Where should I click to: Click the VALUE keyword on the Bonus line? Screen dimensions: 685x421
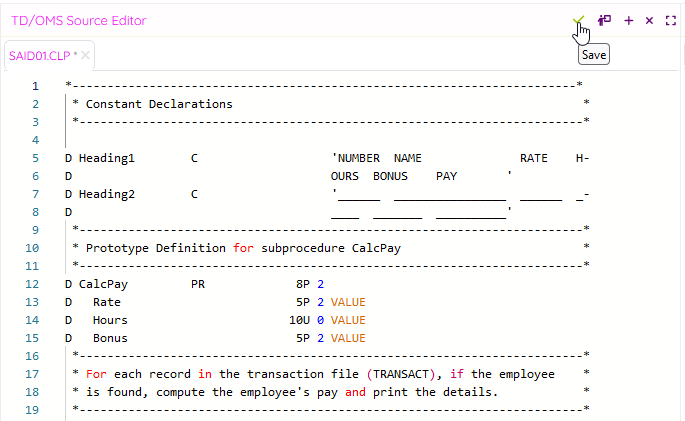click(x=348, y=338)
